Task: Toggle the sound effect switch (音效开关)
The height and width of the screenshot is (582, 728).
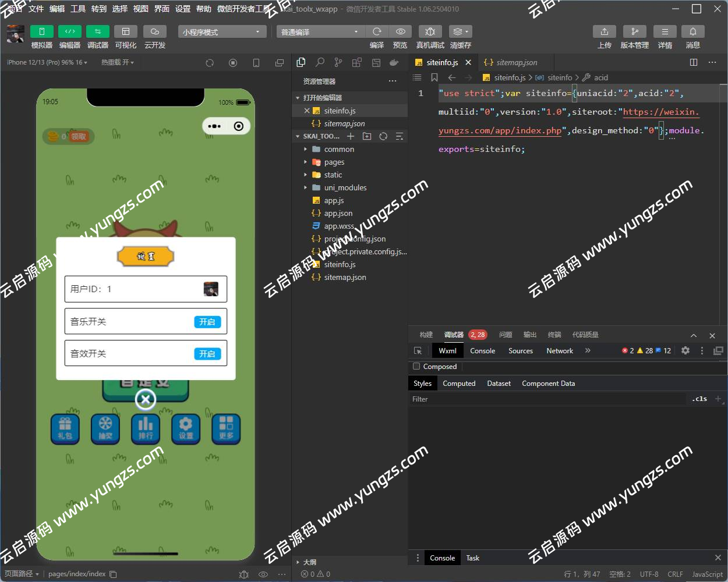Action: point(207,354)
